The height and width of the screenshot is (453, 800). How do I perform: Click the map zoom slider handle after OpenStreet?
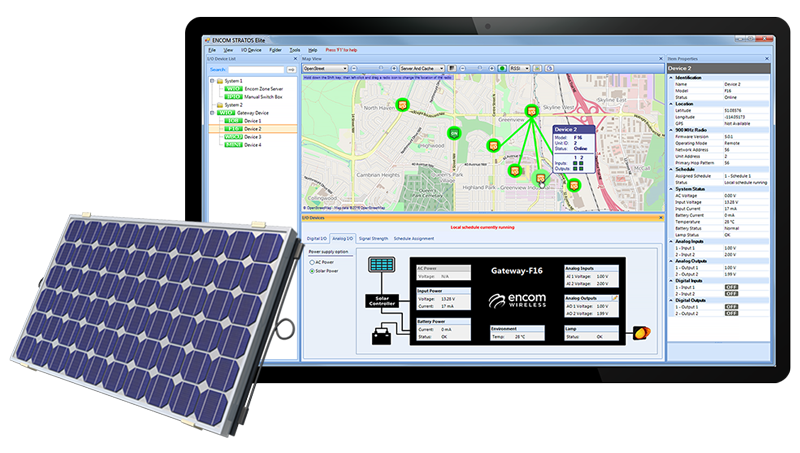point(381,68)
